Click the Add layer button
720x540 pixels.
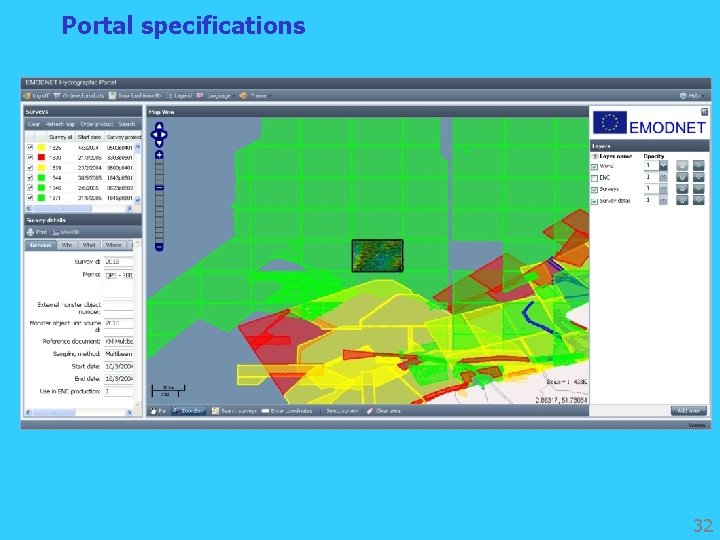pyautogui.click(x=688, y=411)
